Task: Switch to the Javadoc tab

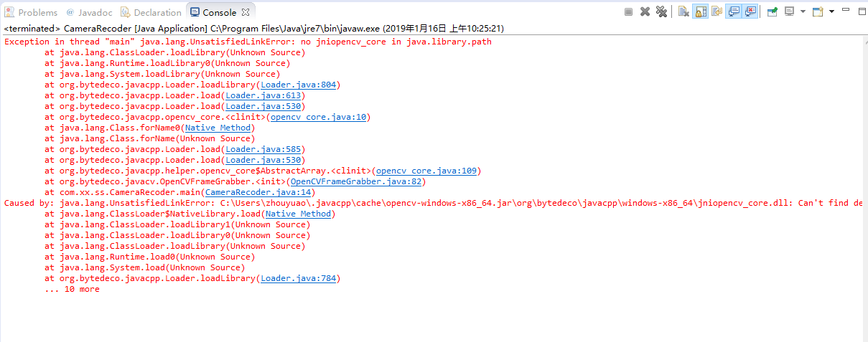Action: (x=88, y=12)
